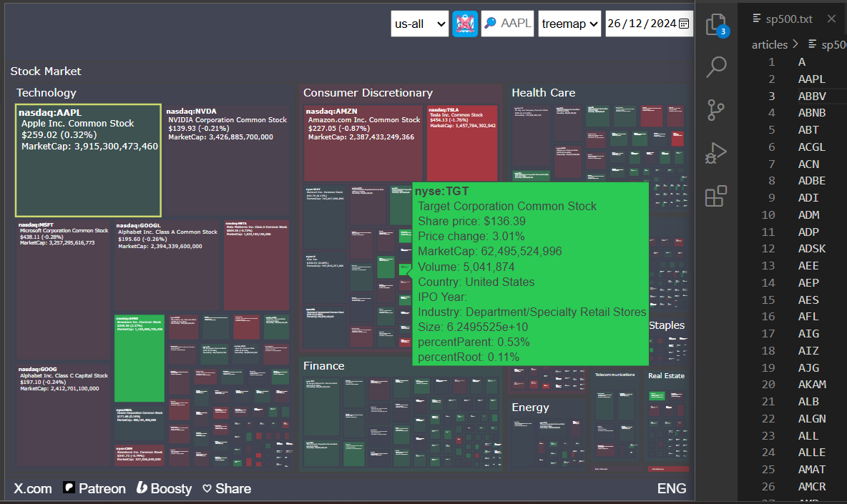Click the Energy sector heading

(531, 407)
